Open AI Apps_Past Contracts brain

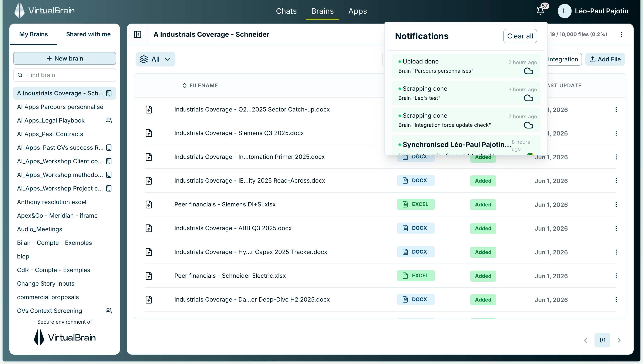coord(65,134)
